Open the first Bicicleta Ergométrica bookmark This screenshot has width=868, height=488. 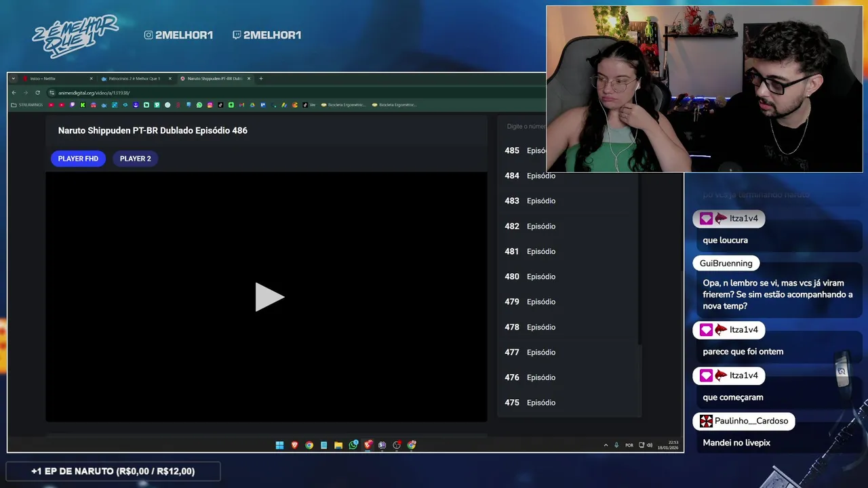[343, 105]
